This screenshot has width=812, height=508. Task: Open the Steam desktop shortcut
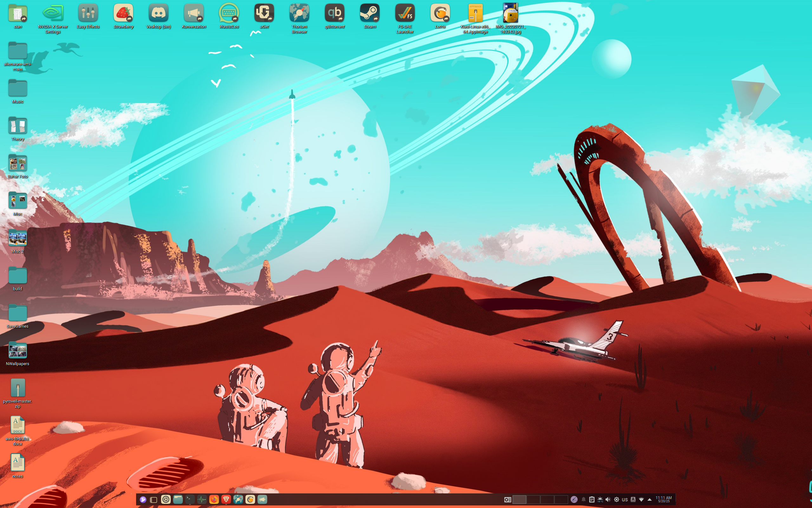(x=370, y=16)
